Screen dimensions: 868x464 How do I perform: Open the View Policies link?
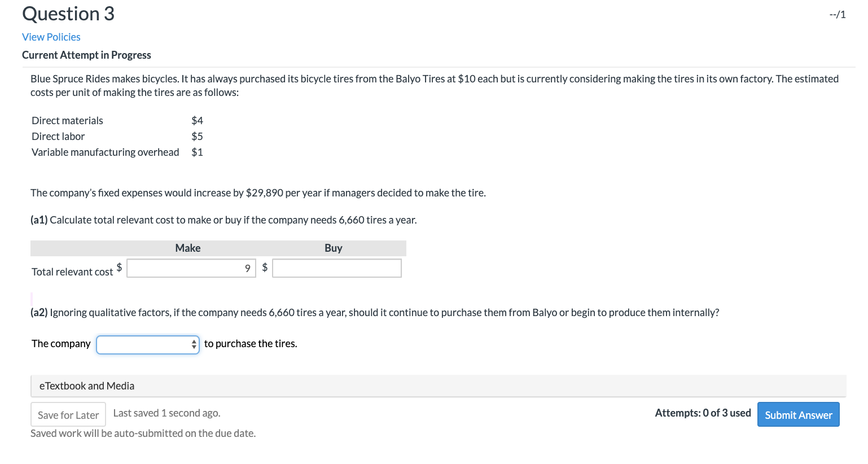pos(51,37)
